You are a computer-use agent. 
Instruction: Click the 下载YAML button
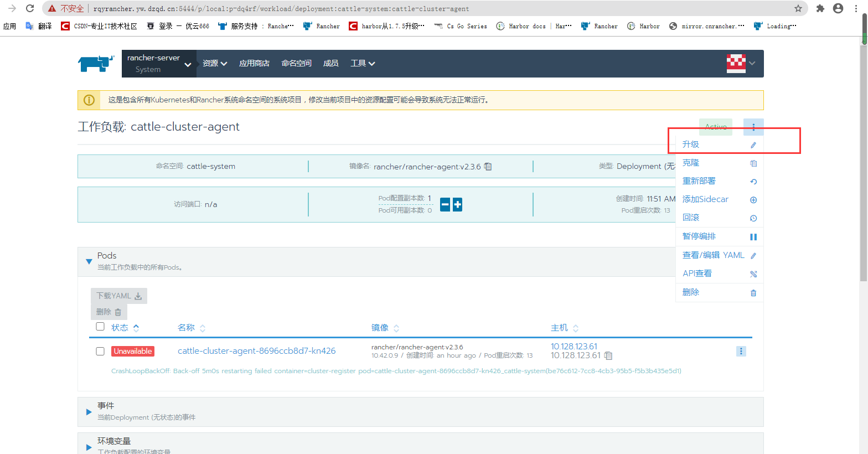tap(119, 296)
